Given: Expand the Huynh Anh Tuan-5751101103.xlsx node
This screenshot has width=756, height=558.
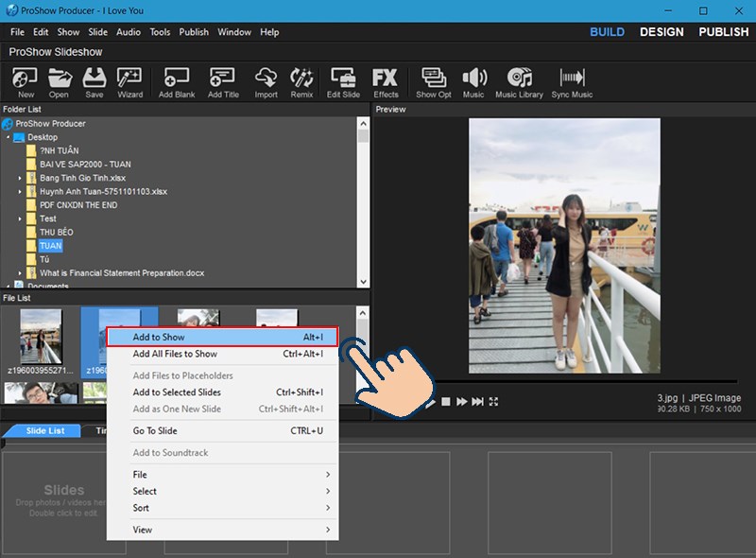Looking at the screenshot, I should pyautogui.click(x=20, y=192).
